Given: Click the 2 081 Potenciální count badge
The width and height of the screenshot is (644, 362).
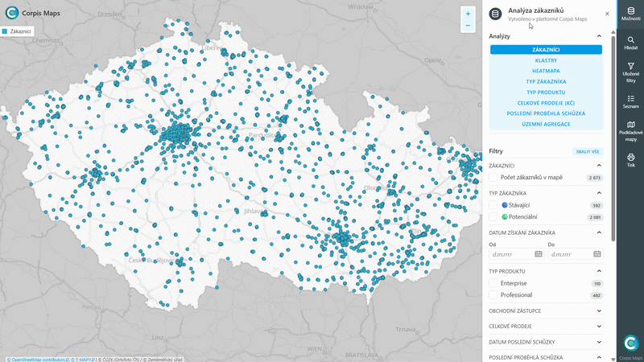Looking at the screenshot, I should (595, 217).
